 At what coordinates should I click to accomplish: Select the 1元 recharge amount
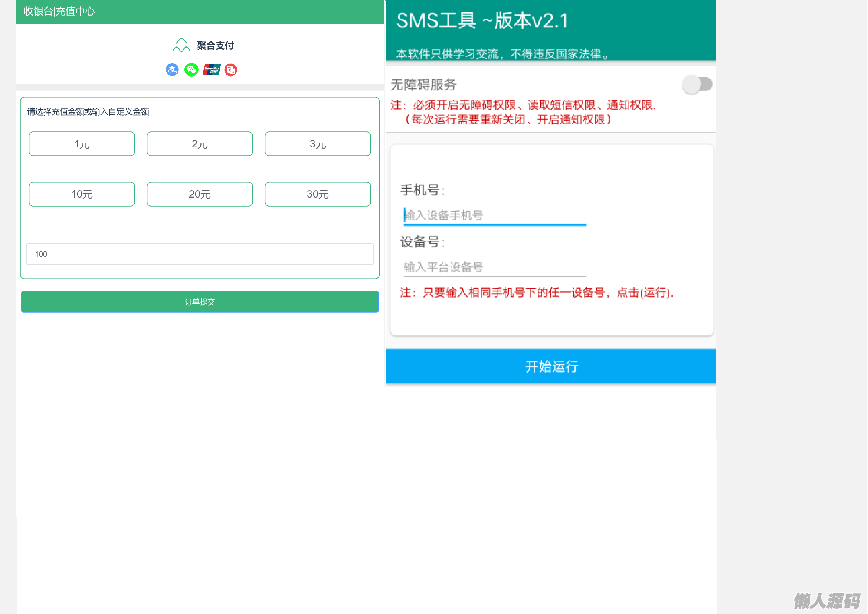82,144
